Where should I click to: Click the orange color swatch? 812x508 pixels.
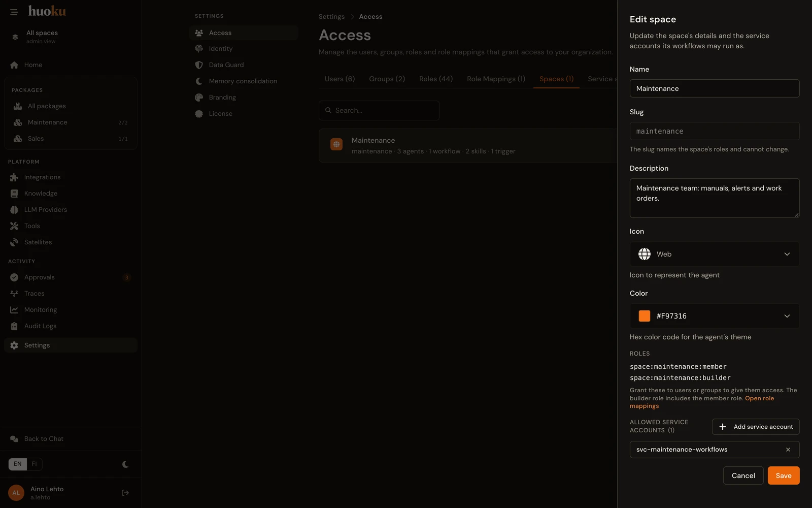point(644,316)
